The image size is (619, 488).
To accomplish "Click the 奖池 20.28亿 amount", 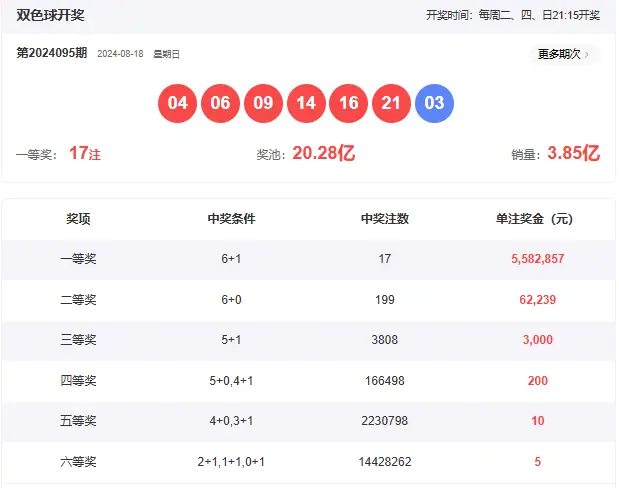I will (323, 153).
